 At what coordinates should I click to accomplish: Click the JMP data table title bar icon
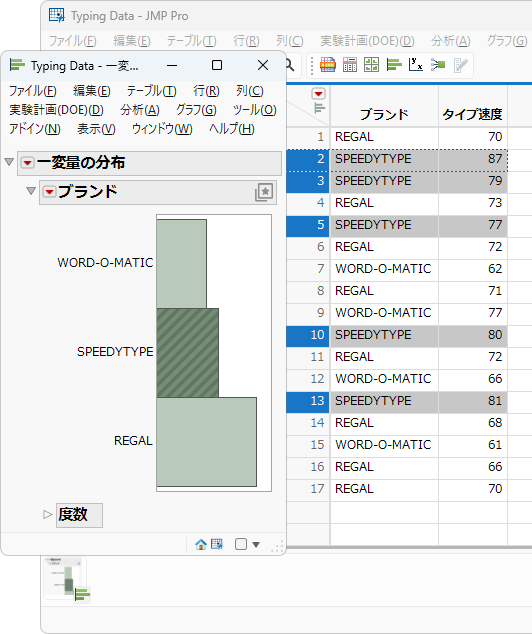click(x=57, y=15)
